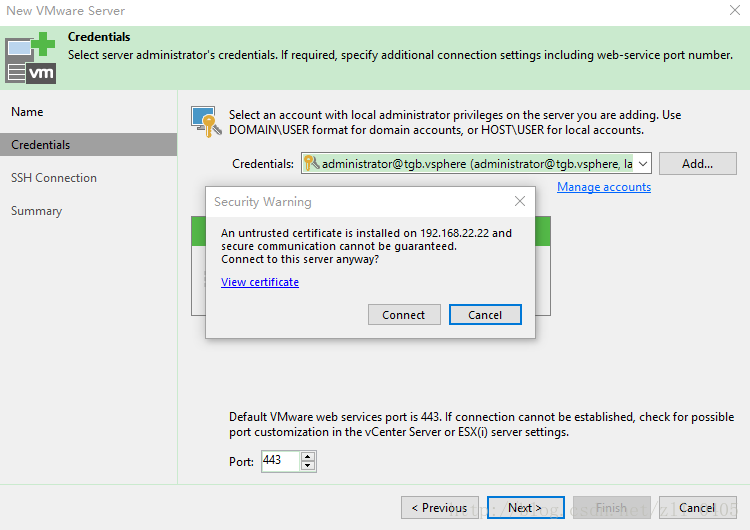750x530 pixels.
Task: Close the New VMware Server window
Action: tap(735, 10)
